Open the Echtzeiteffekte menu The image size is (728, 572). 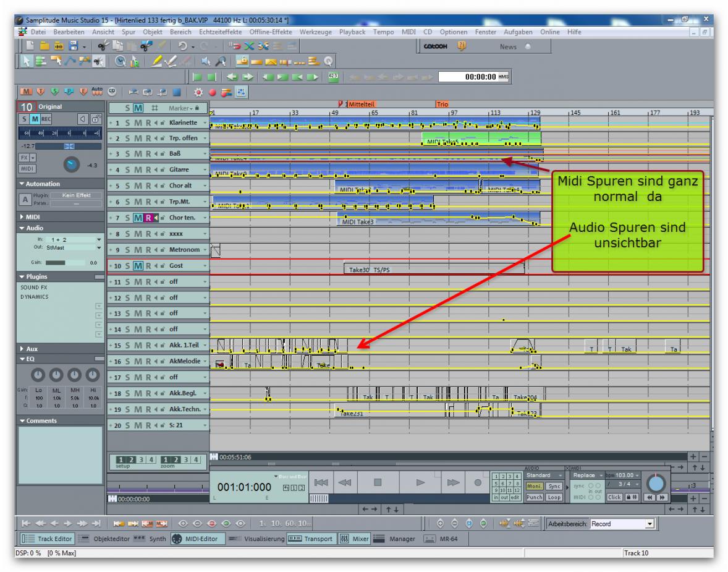[x=220, y=32]
